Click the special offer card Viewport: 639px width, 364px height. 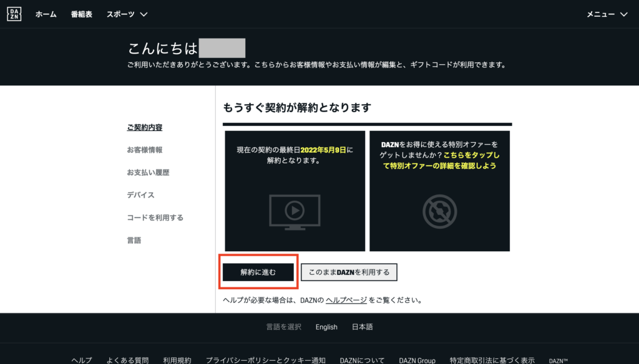440,191
